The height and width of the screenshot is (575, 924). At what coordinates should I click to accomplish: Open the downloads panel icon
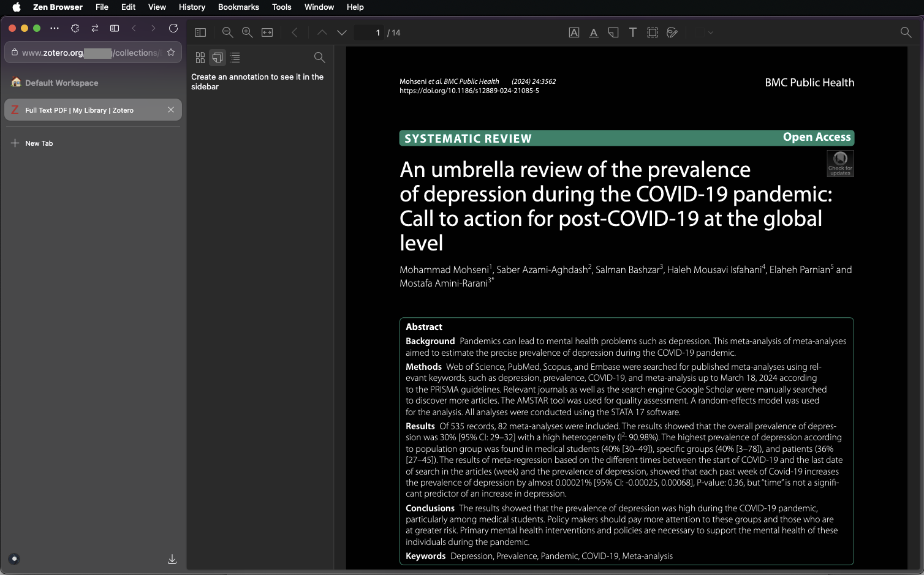(x=172, y=559)
